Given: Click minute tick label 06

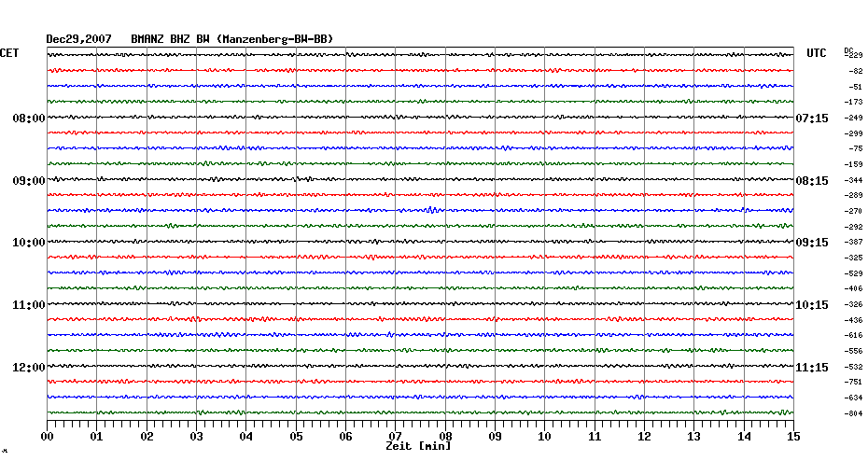Looking at the screenshot, I should click(346, 437).
